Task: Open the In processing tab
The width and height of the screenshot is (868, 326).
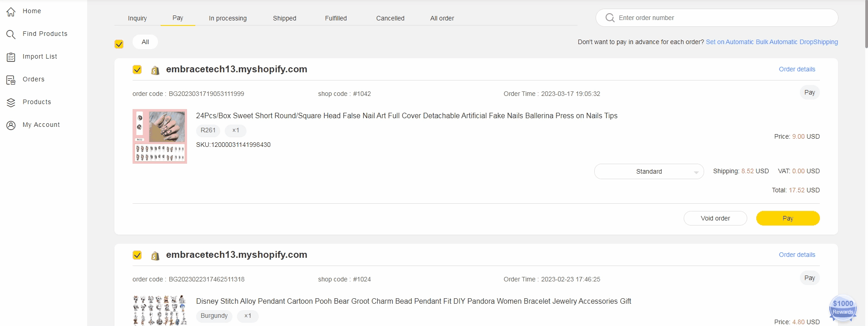Action: [x=227, y=18]
